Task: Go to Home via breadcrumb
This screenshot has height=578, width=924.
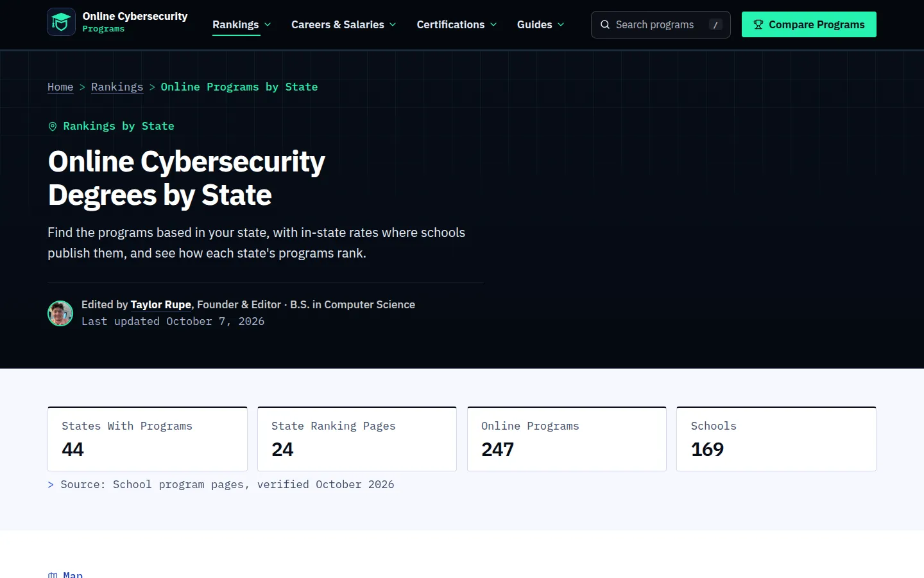Action: point(60,87)
